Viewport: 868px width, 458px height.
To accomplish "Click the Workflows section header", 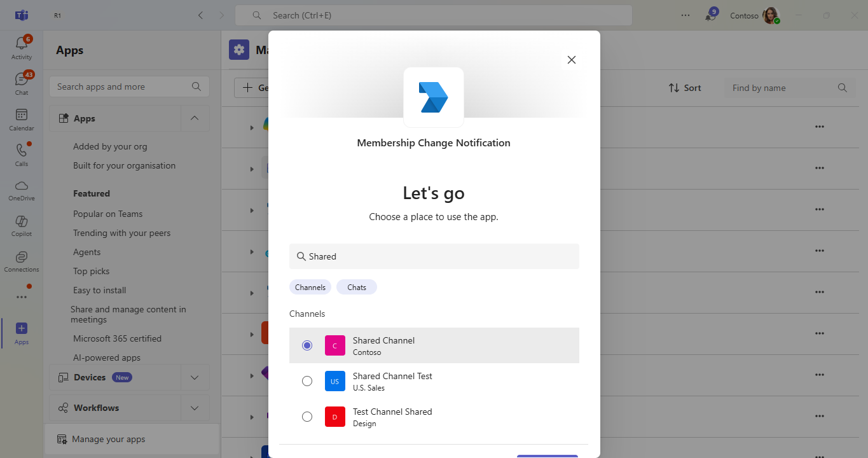I will pos(115,408).
